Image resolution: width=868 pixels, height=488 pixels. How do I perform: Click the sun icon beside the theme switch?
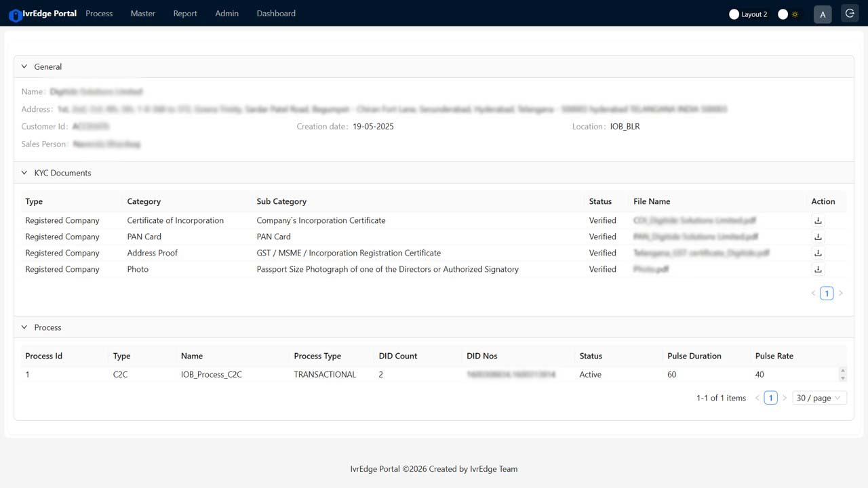(x=794, y=14)
